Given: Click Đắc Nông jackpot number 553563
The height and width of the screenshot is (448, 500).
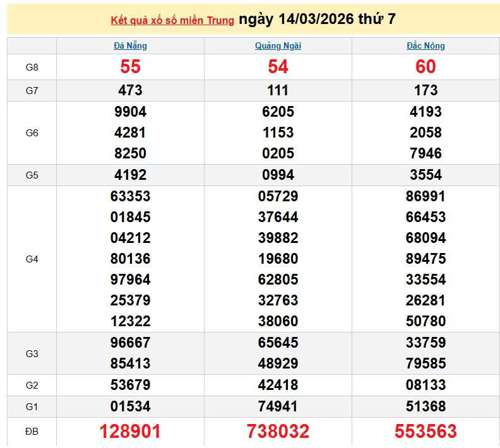Looking at the screenshot, I should [x=426, y=432].
